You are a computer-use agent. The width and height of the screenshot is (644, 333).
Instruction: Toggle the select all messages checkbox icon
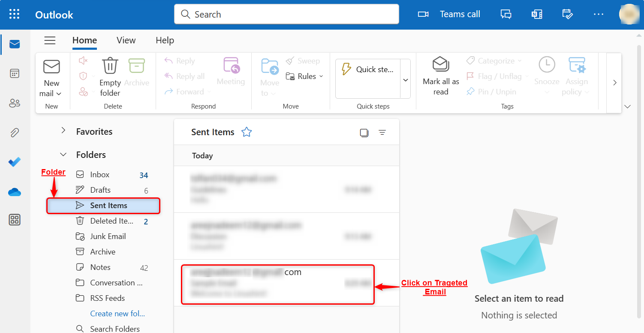(364, 133)
